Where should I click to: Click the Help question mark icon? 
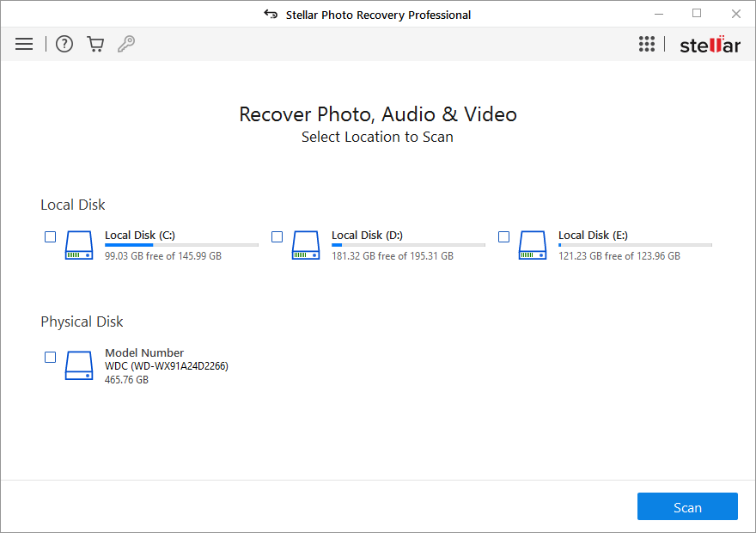pyautogui.click(x=64, y=43)
